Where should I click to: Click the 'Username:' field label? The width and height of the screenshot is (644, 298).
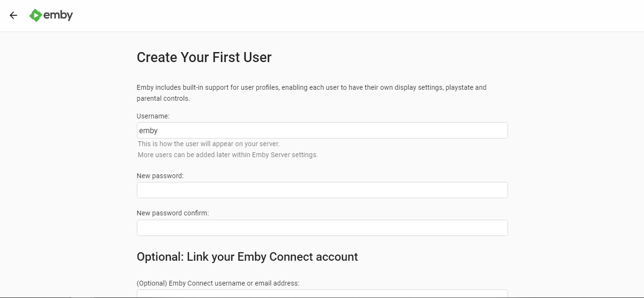[153, 116]
